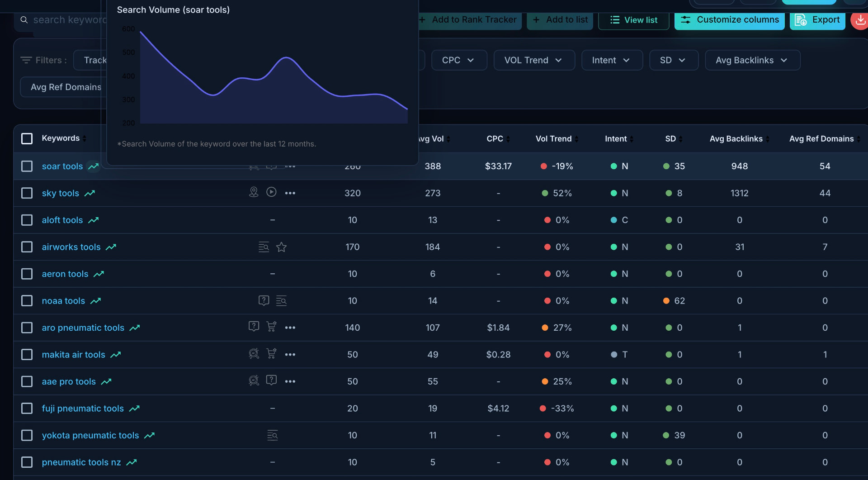Sort by Avg Backlinks column header
The image size is (868, 480).
[x=740, y=139]
